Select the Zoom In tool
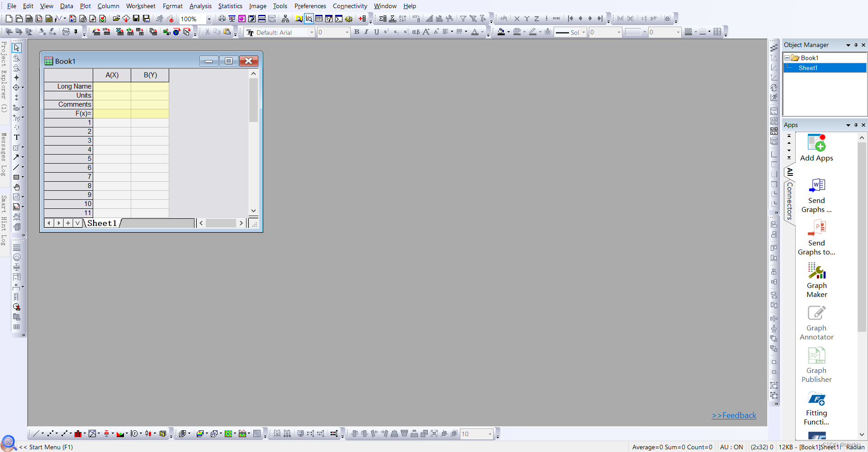The width and height of the screenshot is (868, 452). pos(17,58)
